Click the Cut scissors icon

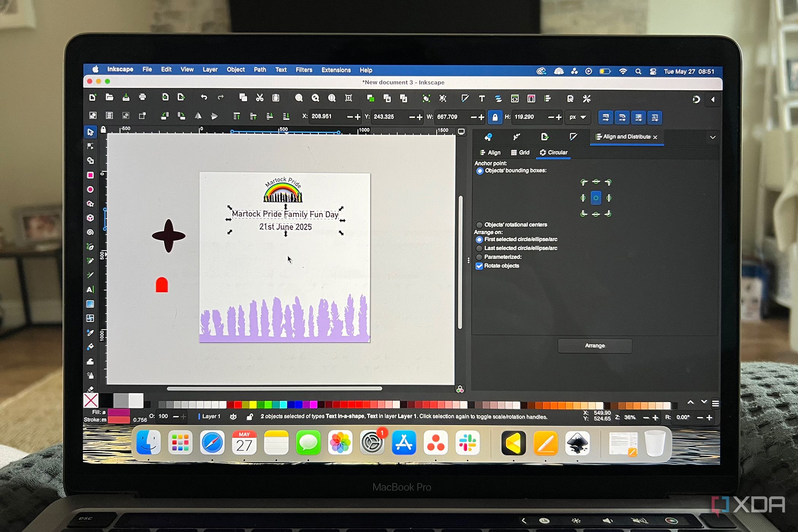pos(260,98)
